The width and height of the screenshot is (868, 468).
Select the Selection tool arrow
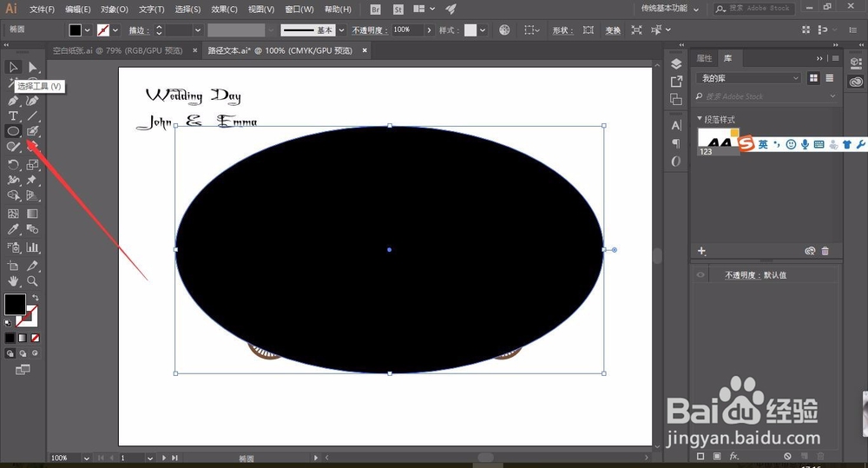coord(13,67)
